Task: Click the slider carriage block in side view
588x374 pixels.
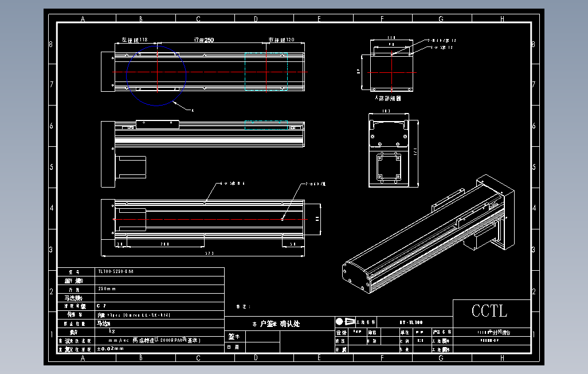Action: [157, 124]
